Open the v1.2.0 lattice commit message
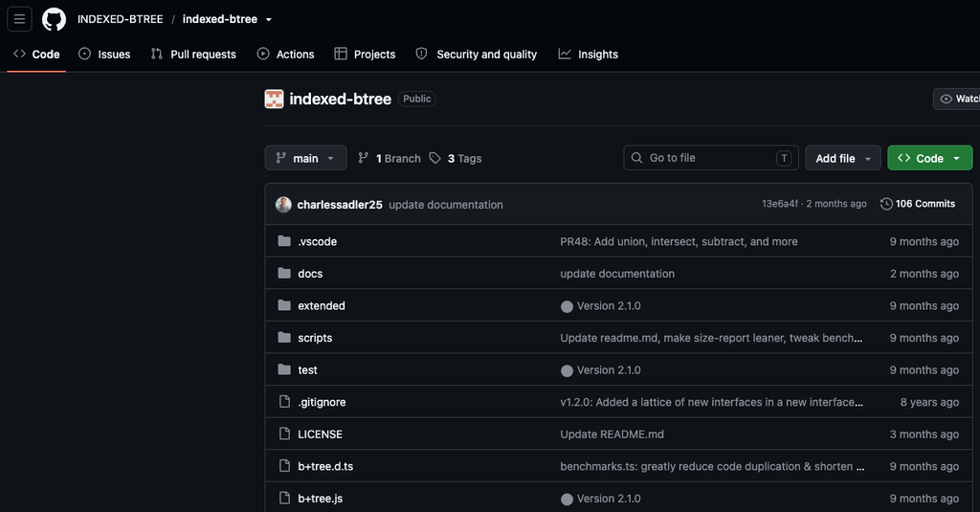Image resolution: width=980 pixels, height=512 pixels. pos(711,402)
